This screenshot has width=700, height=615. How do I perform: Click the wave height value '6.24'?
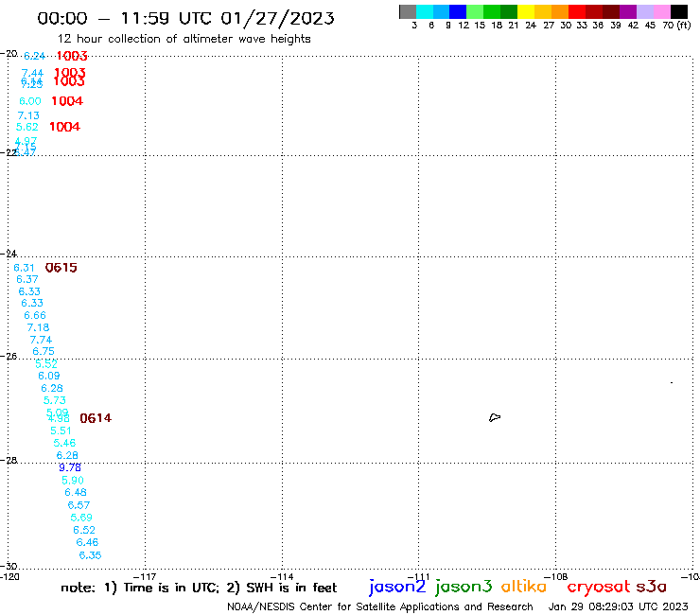pos(34,56)
